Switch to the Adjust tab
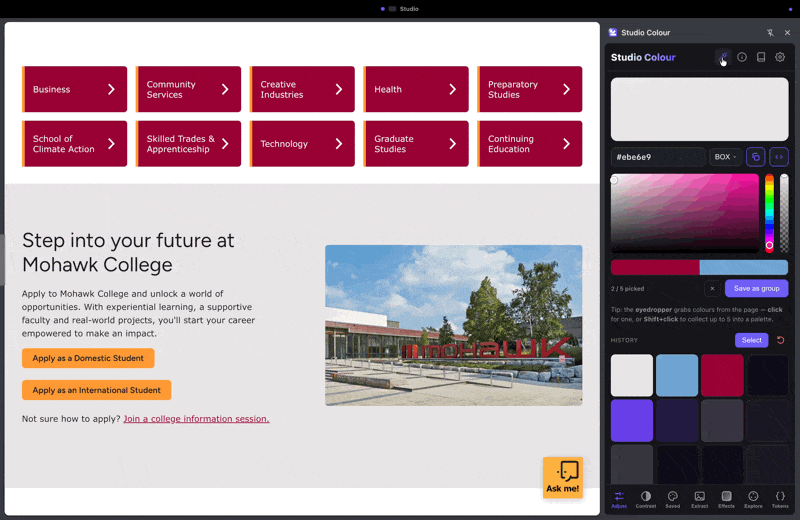Screen dimensions: 800x520 619,500
